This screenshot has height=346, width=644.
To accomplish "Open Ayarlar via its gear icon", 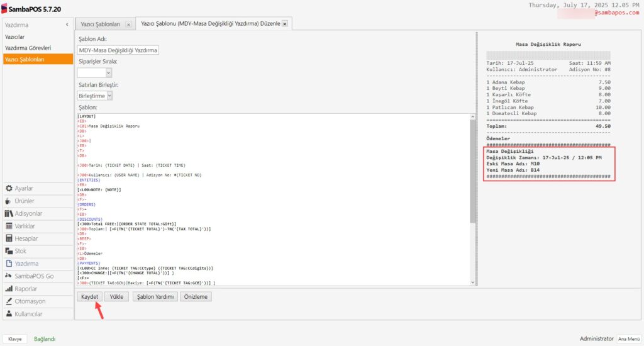I will coord(9,188).
